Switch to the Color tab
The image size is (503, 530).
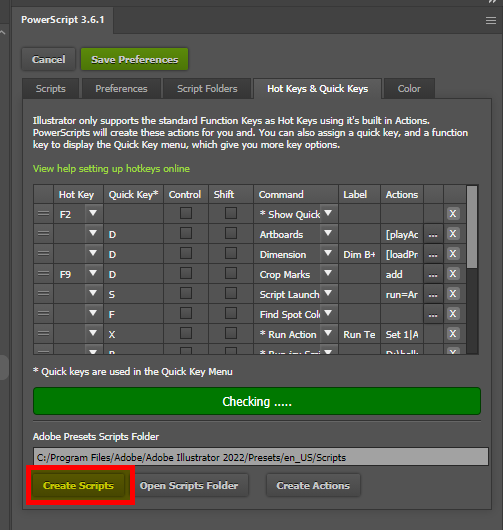point(409,89)
